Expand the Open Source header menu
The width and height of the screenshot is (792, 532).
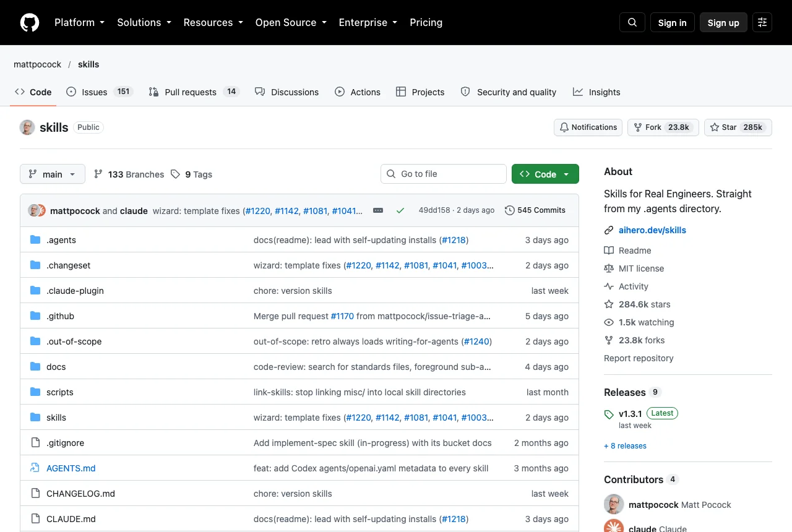pyautogui.click(x=291, y=22)
